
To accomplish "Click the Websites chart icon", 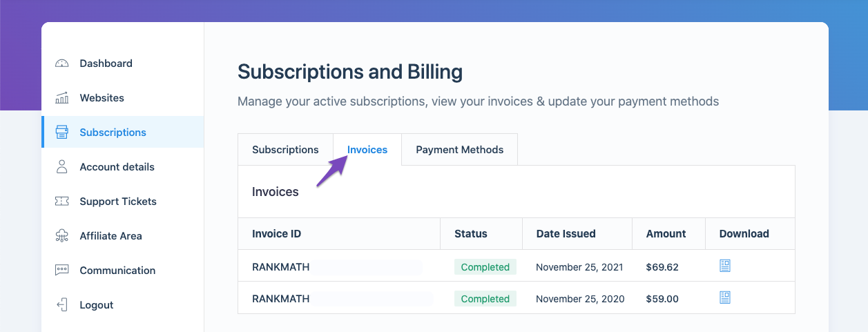I will coord(62,98).
